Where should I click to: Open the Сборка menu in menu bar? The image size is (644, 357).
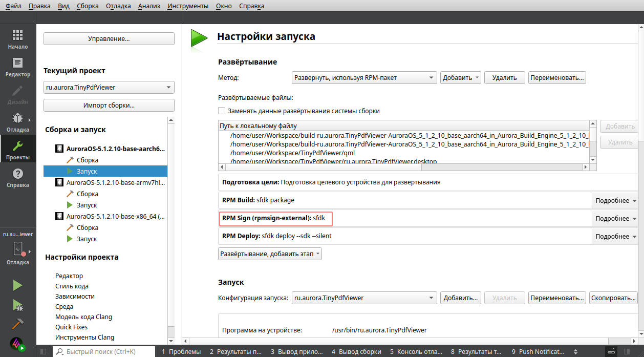88,6
